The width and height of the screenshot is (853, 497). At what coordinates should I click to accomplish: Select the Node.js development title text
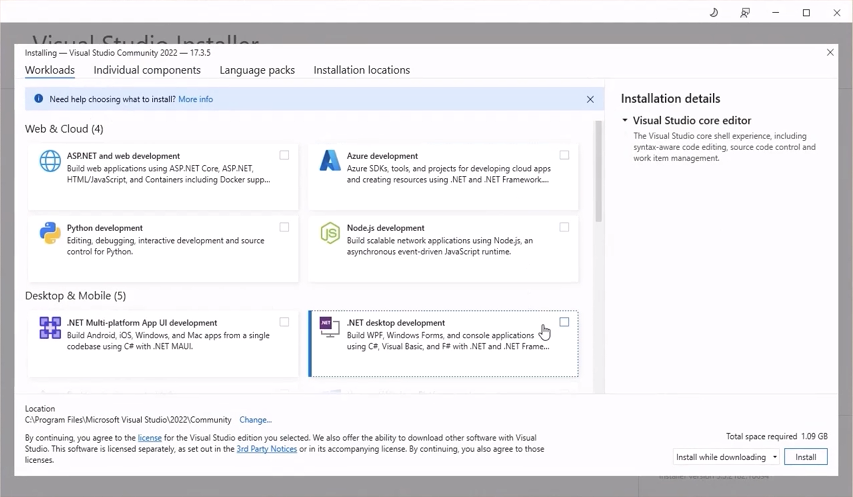click(x=386, y=228)
